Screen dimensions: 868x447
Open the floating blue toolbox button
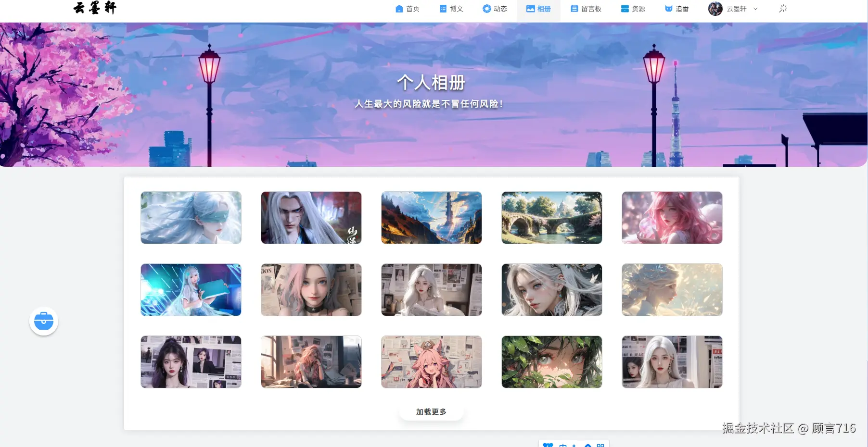[x=44, y=321]
